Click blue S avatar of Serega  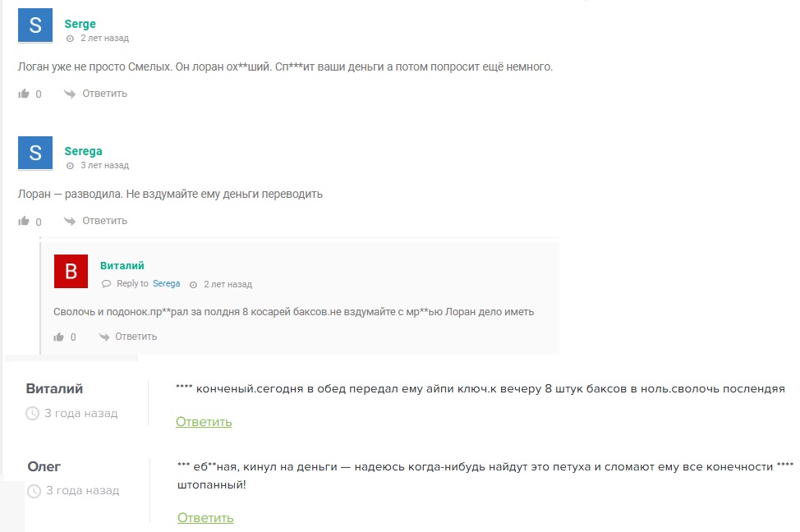pos(35,153)
